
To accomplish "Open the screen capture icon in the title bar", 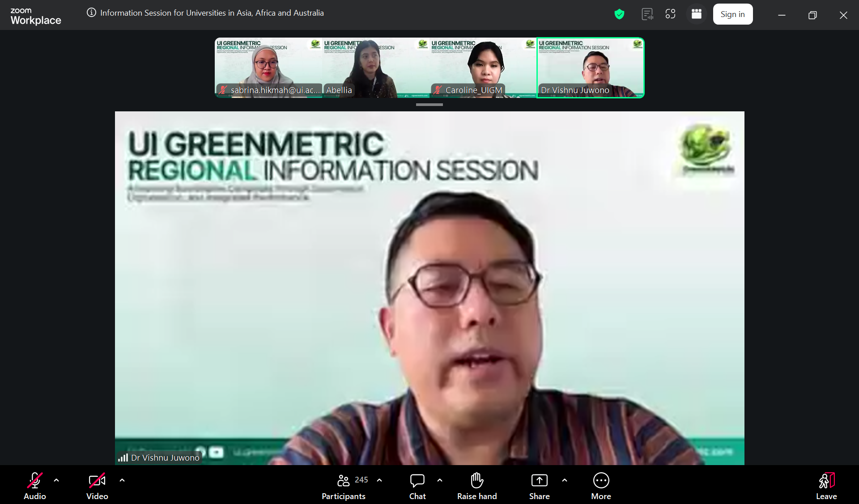I will point(670,14).
